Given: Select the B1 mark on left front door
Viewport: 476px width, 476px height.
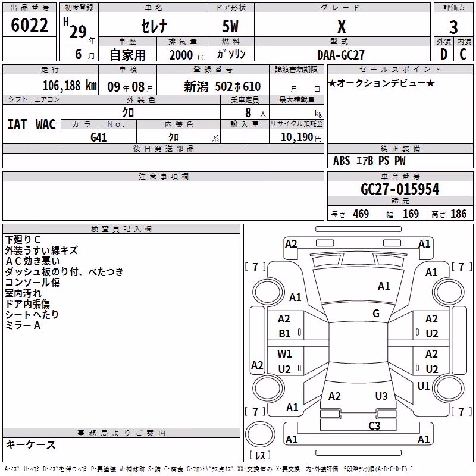Looking at the screenshot, I should tap(284, 334).
